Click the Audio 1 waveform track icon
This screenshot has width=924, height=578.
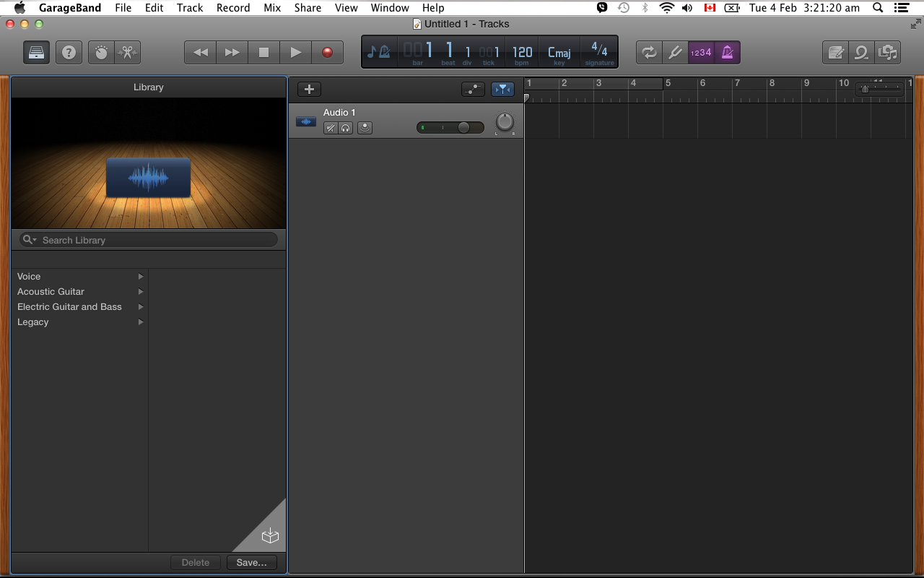(306, 121)
